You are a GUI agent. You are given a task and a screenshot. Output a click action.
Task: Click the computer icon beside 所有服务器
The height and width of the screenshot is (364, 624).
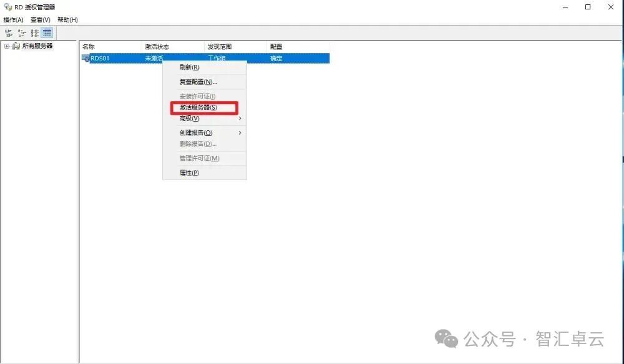pyautogui.click(x=16, y=45)
